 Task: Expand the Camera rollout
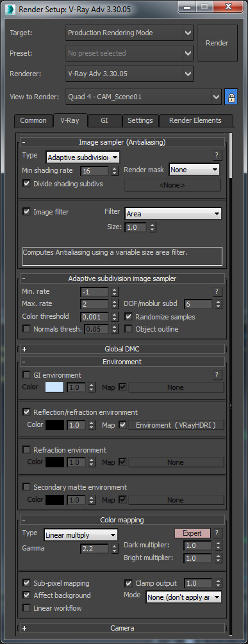tap(122, 628)
